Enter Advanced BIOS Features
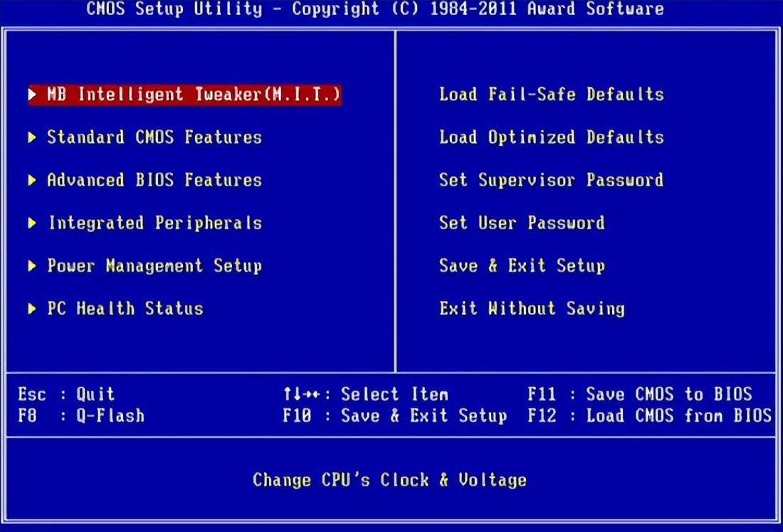The image size is (783, 532). point(154,180)
